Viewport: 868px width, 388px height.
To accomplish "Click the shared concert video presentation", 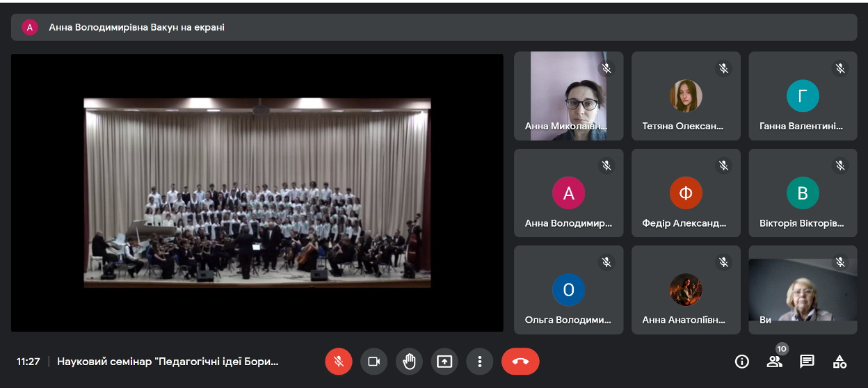I will pos(257,193).
